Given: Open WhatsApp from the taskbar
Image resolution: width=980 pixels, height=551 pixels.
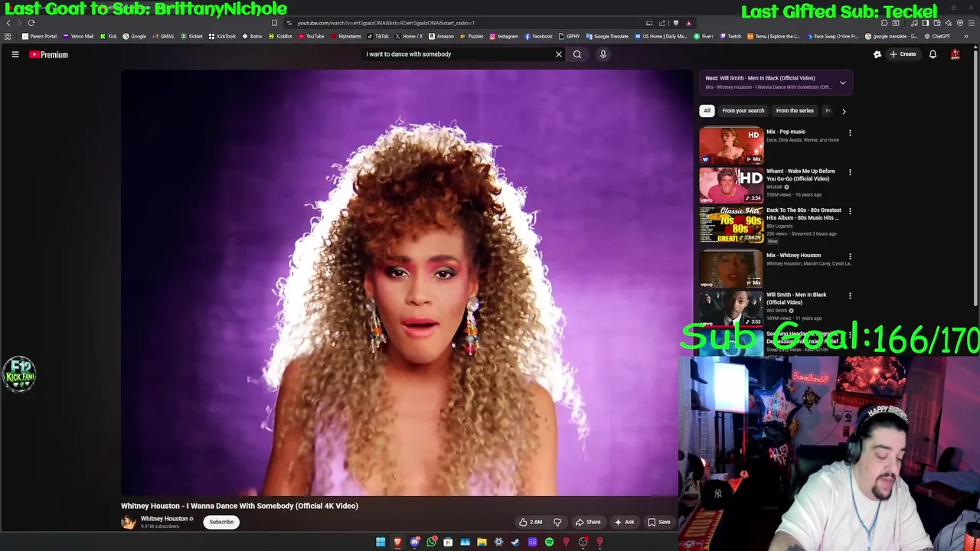Looking at the screenshot, I should coord(431,542).
